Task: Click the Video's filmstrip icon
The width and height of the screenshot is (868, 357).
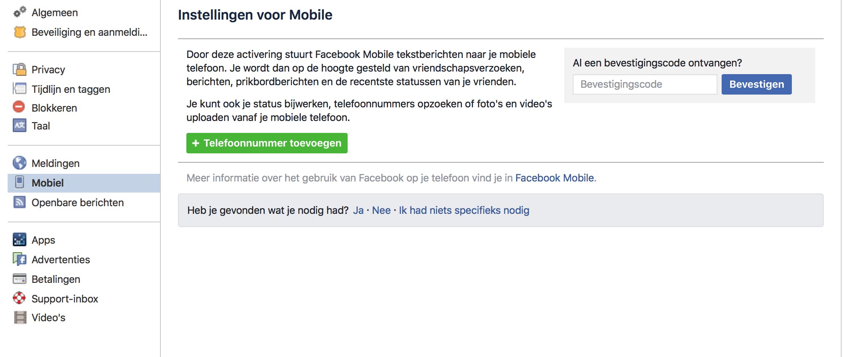Action: point(20,317)
